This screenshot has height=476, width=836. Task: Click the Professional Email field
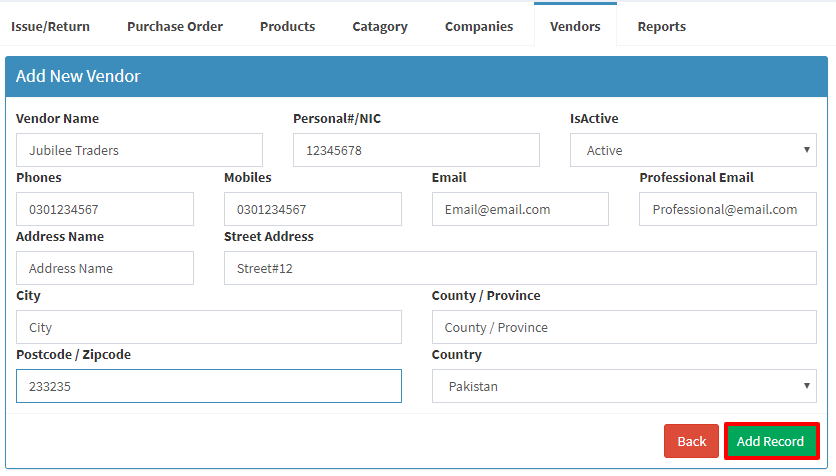[728, 209]
